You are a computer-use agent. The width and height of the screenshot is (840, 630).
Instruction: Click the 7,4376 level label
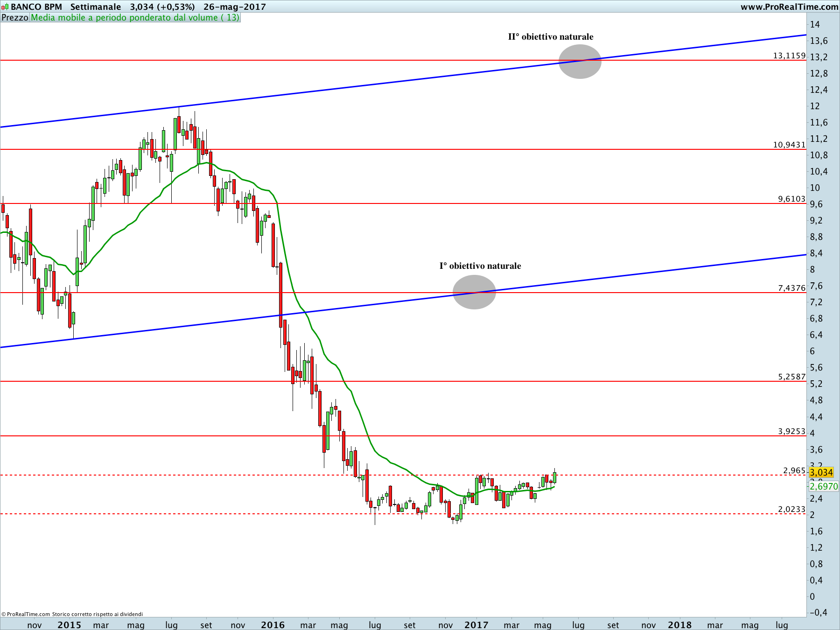click(x=791, y=288)
